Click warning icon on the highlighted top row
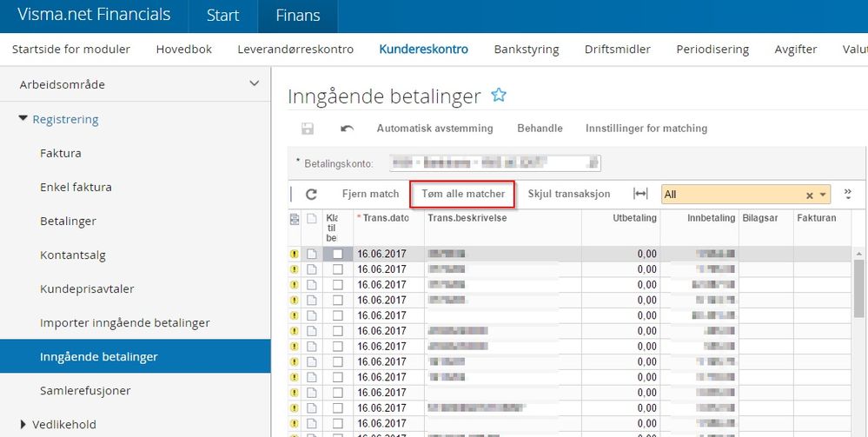The width and height of the screenshot is (868, 437). (x=295, y=255)
